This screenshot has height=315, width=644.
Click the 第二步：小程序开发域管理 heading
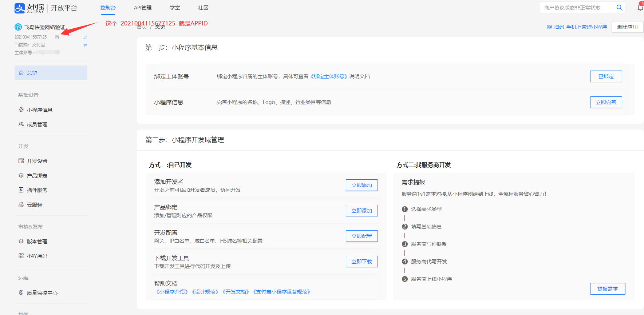(185, 140)
